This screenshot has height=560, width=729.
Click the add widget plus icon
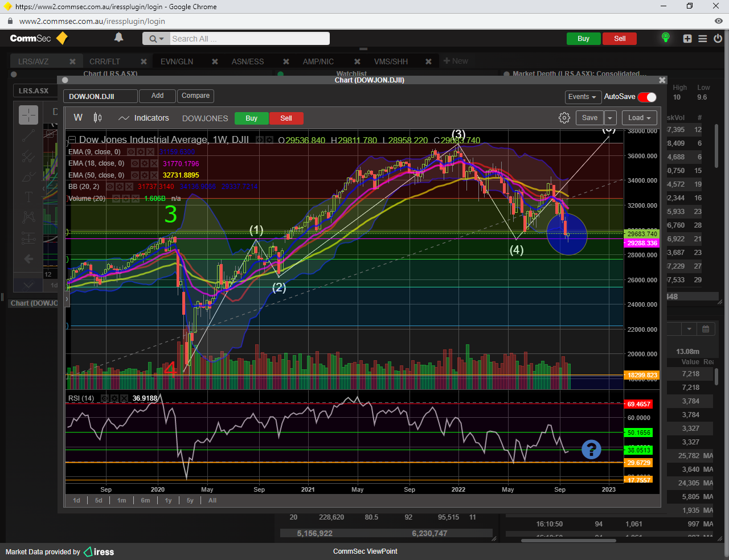click(x=687, y=39)
